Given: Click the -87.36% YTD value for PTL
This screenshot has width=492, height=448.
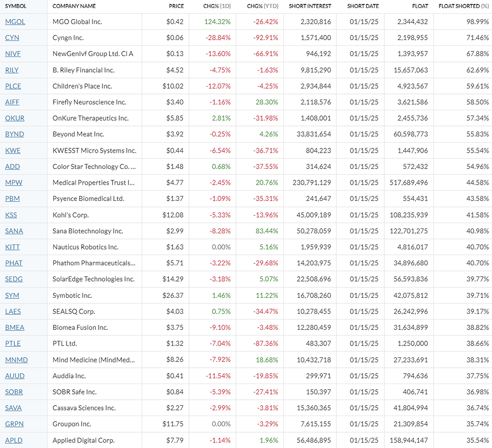Looking at the screenshot, I should coord(266,344).
